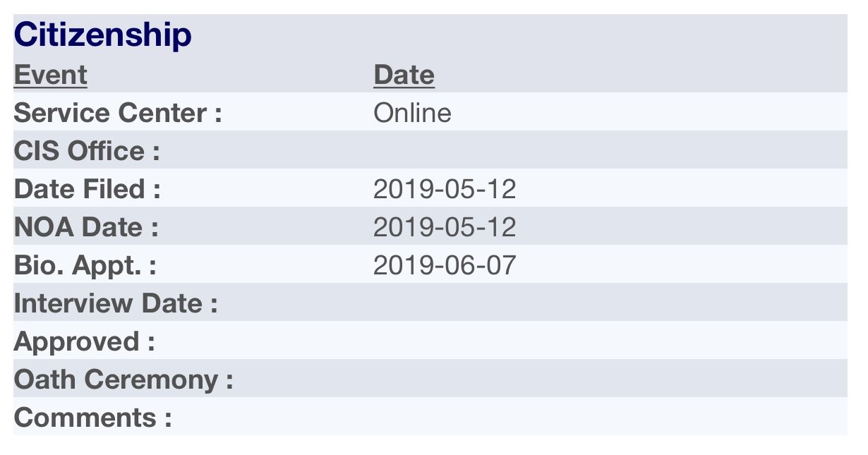Open the underlined Event column header
Image resolution: width=868 pixels, height=455 pixels.
(50, 75)
